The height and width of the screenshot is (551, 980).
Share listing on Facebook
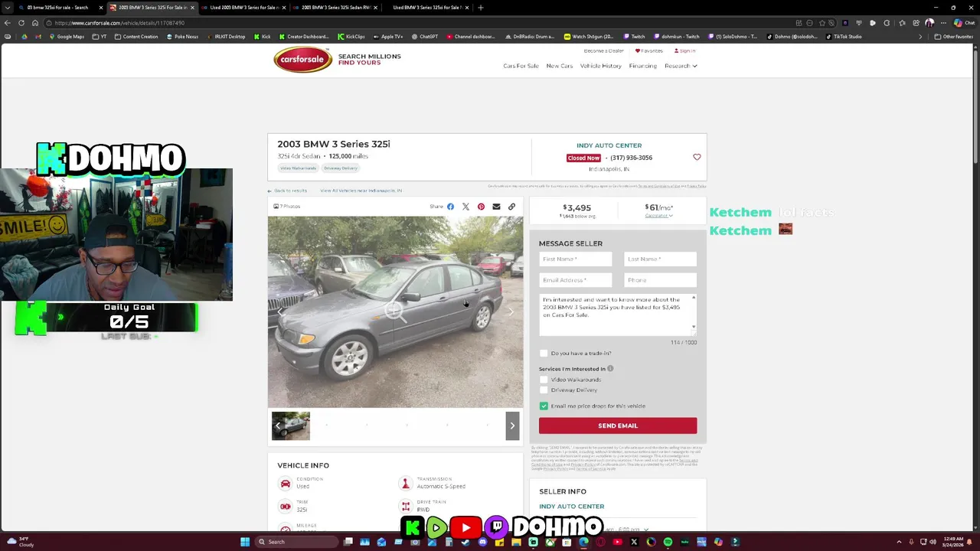450,207
